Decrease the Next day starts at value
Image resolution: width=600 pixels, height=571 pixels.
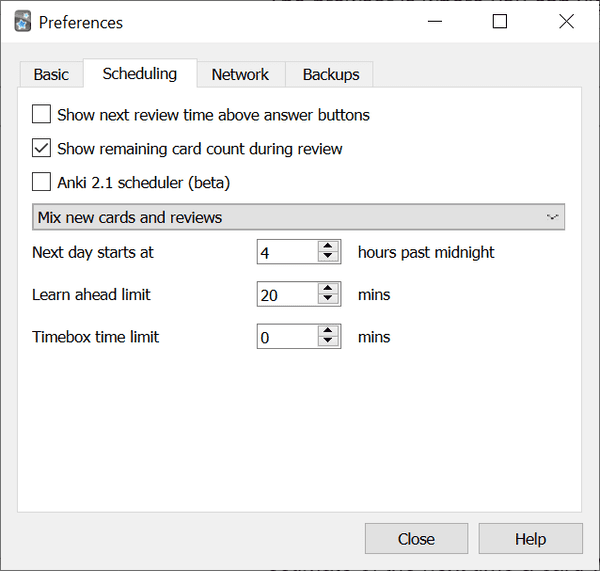(328, 258)
